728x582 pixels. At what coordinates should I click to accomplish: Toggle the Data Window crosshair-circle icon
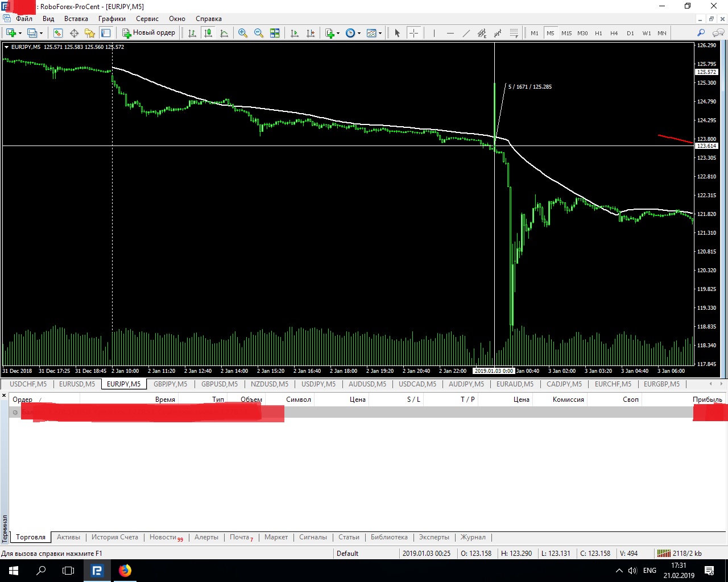(74, 33)
